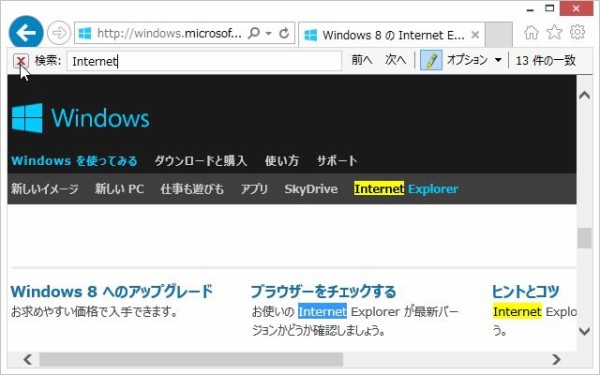Screen dimensions: 600x375
Task: Click the find bar search field
Action: tap(204, 61)
